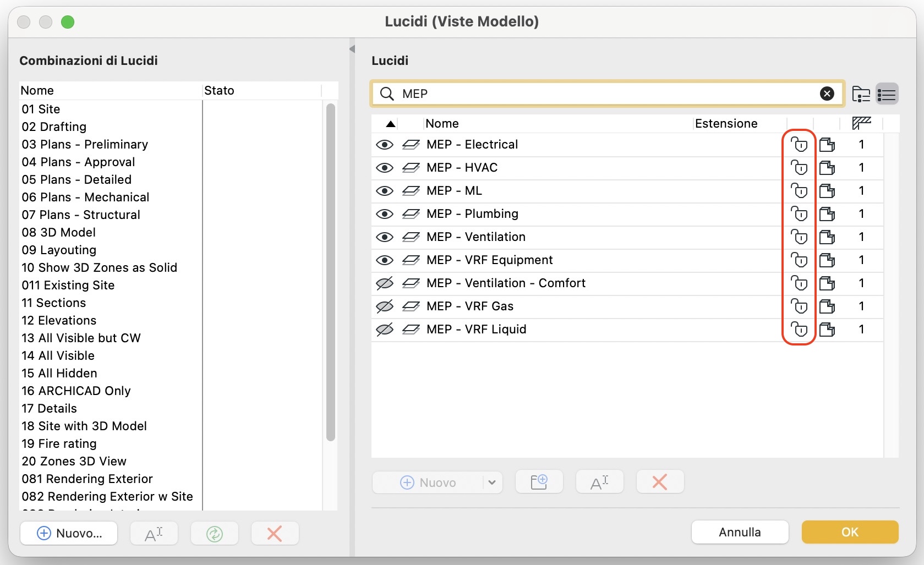
Task: Cancel with the Annulla button
Action: coord(740,532)
